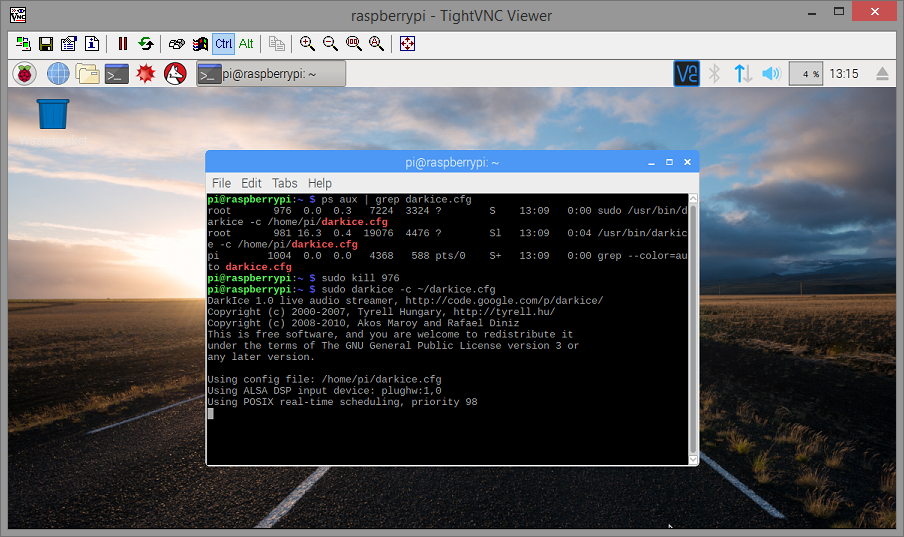904x537 pixels.
Task: Zoom out of the remote view
Action: click(330, 44)
